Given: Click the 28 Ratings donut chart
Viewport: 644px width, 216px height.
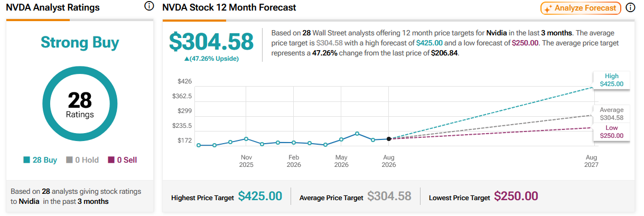Looking at the screenshot, I should 80,104.
